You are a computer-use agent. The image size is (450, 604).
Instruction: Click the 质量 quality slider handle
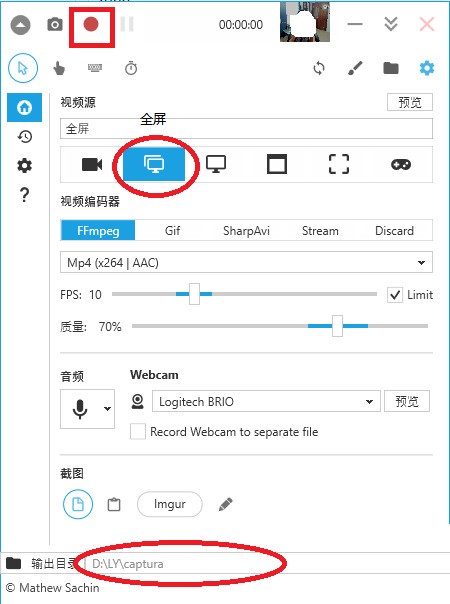click(338, 326)
